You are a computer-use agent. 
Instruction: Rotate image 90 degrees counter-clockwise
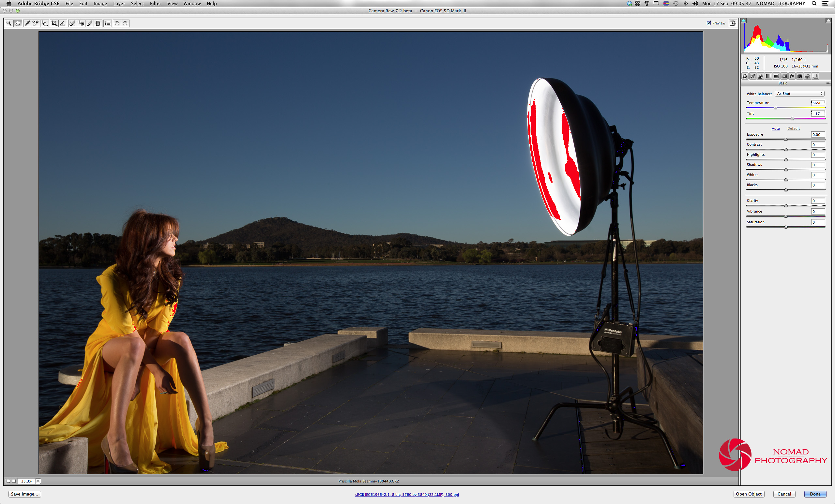point(117,23)
